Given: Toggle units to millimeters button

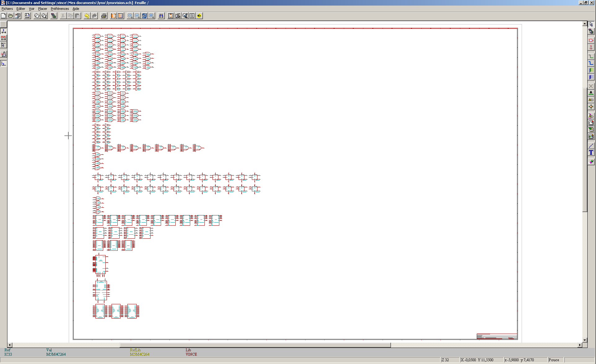Looking at the screenshot, I should [x=3, y=38].
